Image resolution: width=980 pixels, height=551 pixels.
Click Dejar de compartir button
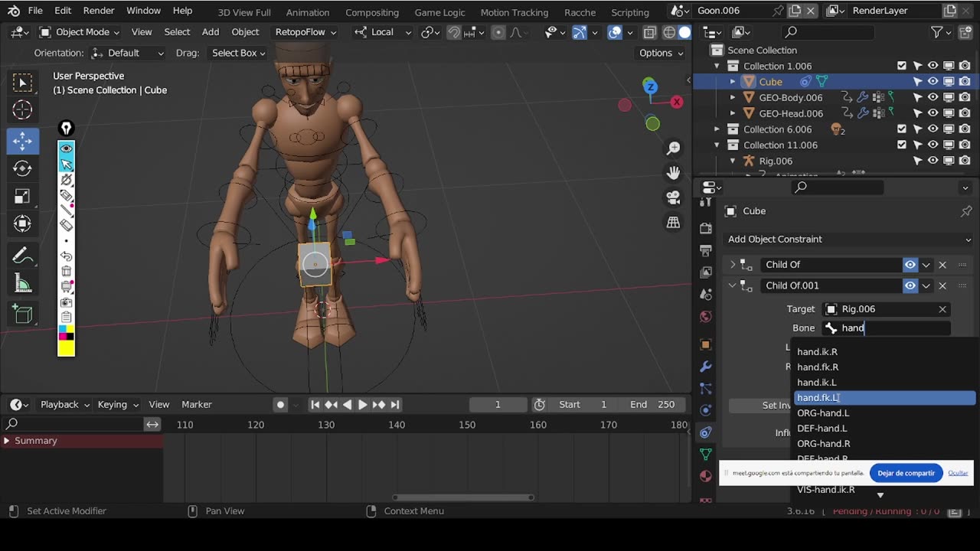click(x=906, y=473)
